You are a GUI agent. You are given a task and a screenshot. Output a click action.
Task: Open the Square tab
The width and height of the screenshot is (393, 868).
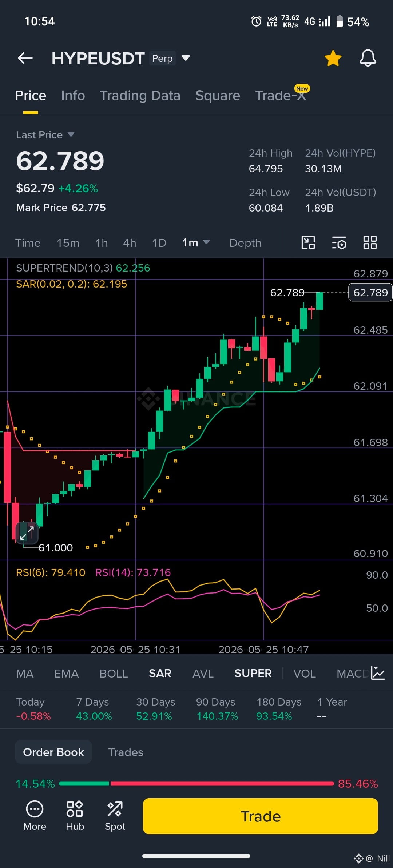click(x=218, y=96)
